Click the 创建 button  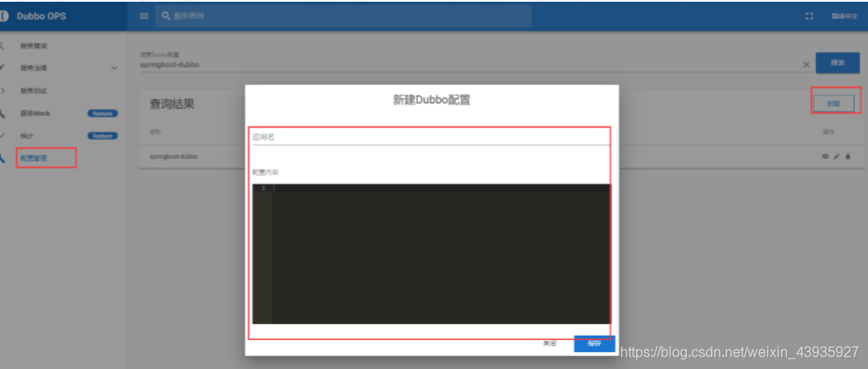[833, 103]
